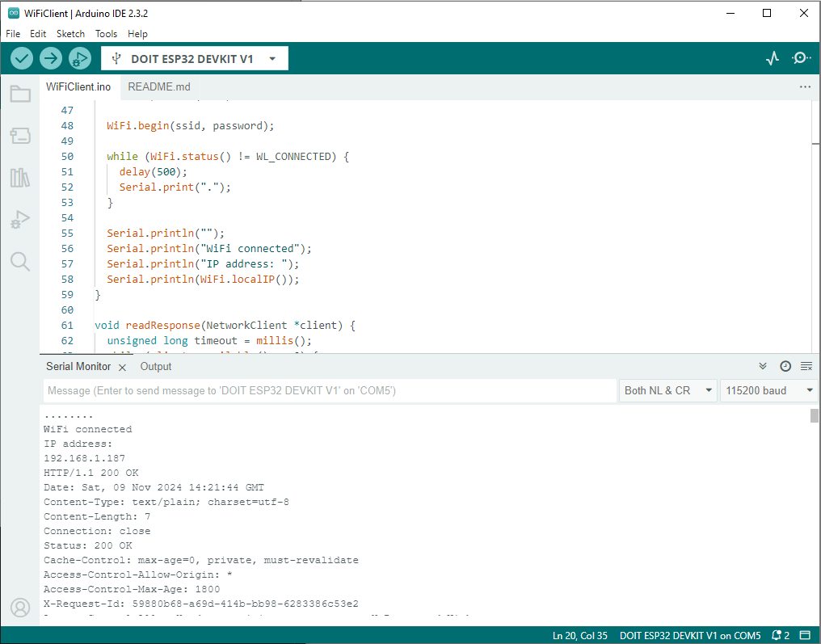821x644 pixels.
Task: Click the code editor vertical scrollbar
Action: tap(816, 225)
